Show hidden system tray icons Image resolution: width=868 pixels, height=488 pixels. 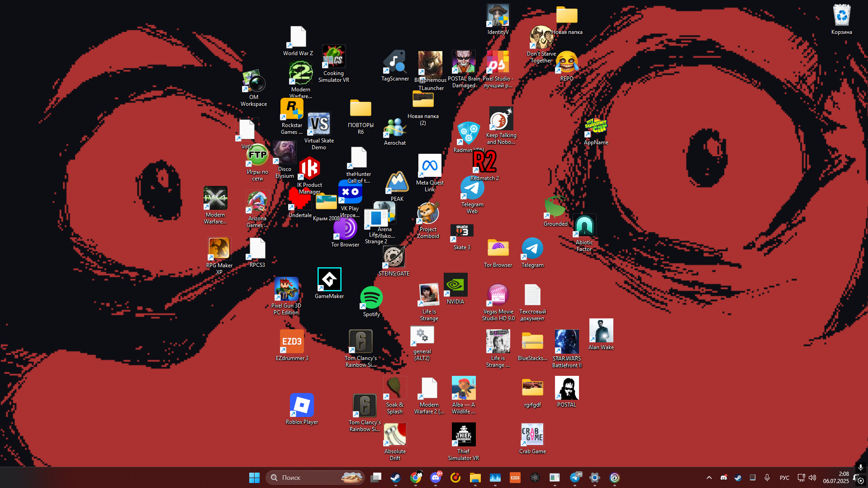(x=709, y=478)
